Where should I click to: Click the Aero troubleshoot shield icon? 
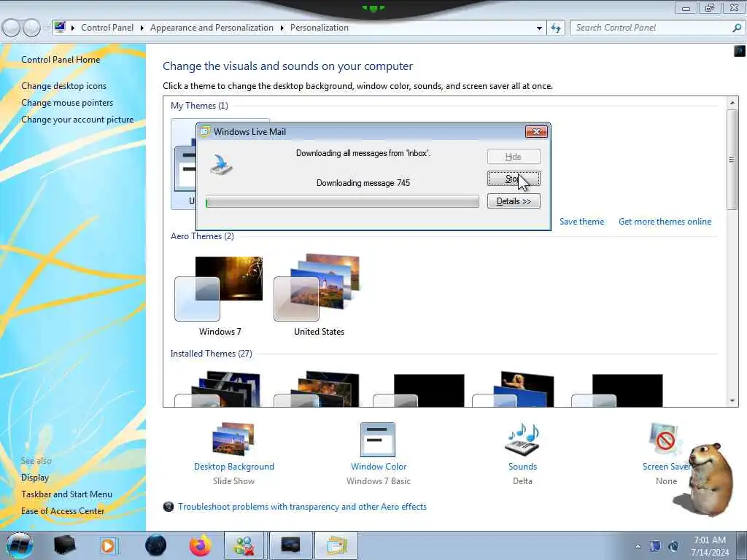pos(169,507)
